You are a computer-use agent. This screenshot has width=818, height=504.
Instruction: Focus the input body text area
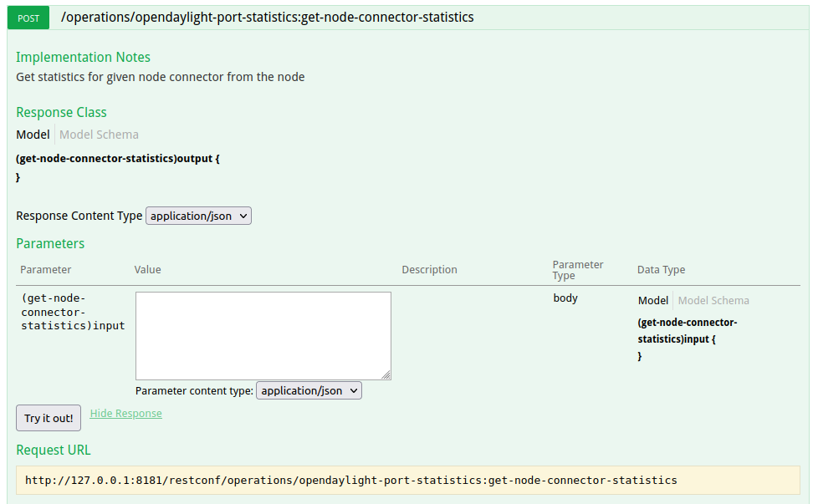(x=263, y=335)
